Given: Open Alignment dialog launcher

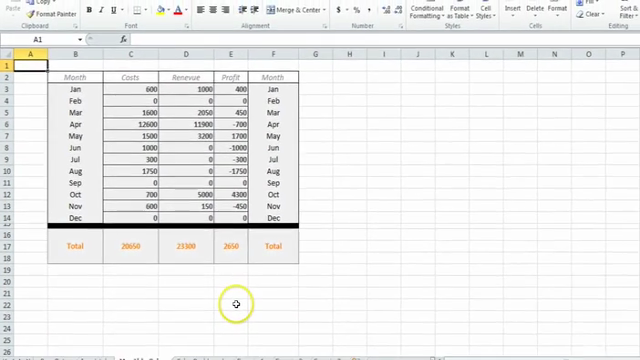Looking at the screenshot, I should 325,26.
